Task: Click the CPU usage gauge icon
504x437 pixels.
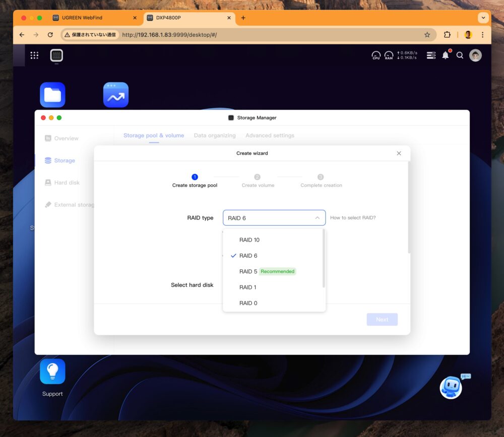Action: click(x=376, y=55)
